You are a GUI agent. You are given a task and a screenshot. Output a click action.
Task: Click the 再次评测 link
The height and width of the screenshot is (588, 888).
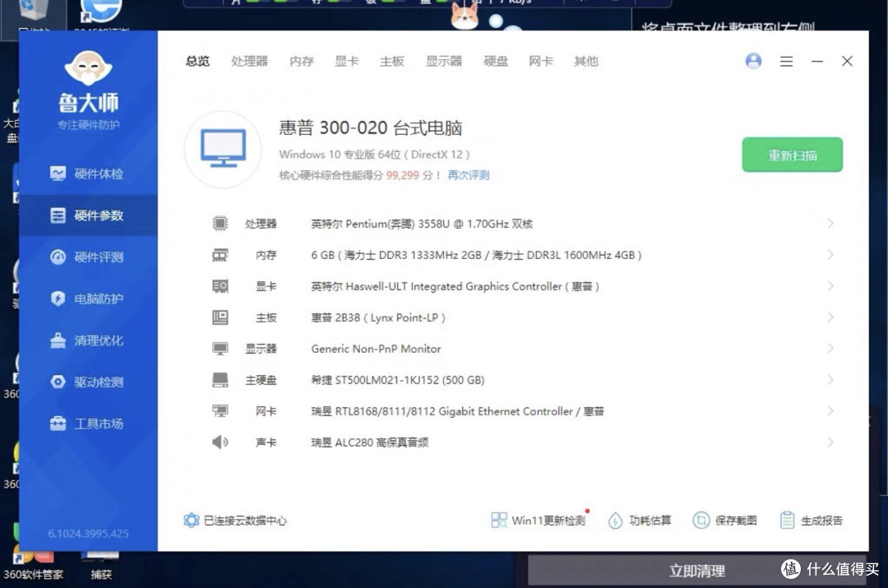pos(469,175)
